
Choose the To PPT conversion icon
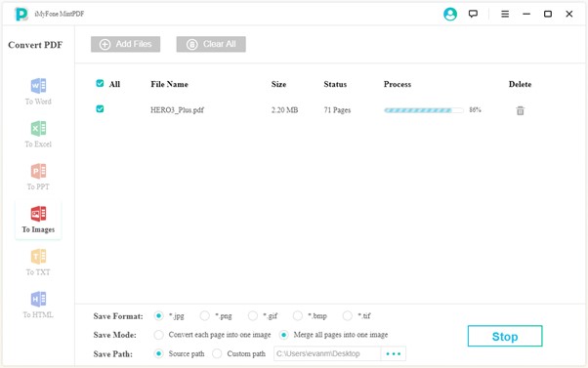38,171
